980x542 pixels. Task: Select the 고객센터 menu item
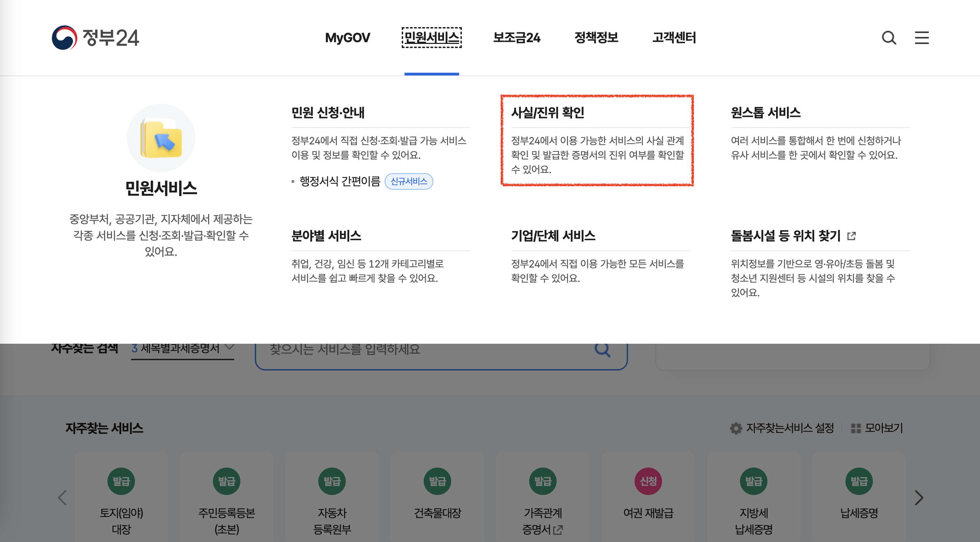click(x=674, y=38)
